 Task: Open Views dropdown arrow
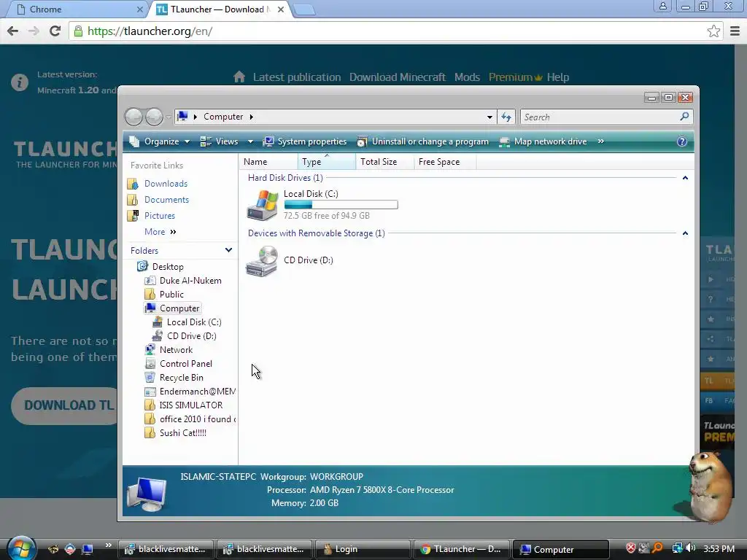[x=251, y=141]
